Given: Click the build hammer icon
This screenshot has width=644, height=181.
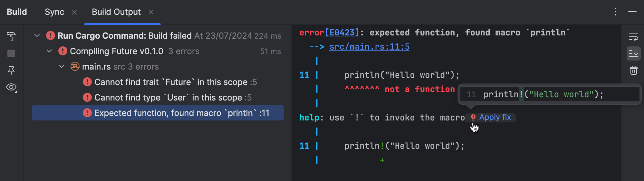Looking at the screenshot, I should (x=11, y=37).
